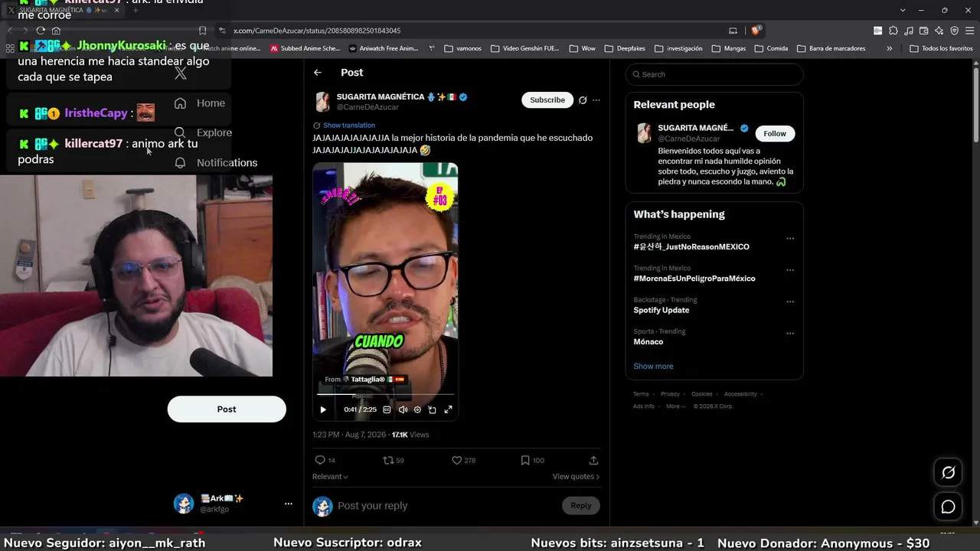Open more options for the MorenaEsUnPeligroParaMéxico trend
Screen dimensions: 980x551
pos(790,270)
